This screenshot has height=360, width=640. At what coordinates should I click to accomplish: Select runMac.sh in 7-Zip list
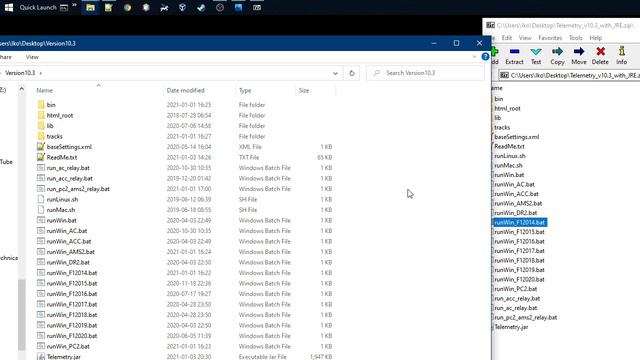[508, 165]
